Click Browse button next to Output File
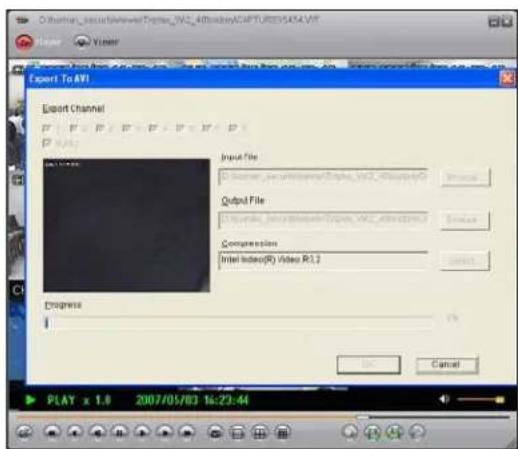The height and width of the screenshot is (449, 518). coord(465,220)
